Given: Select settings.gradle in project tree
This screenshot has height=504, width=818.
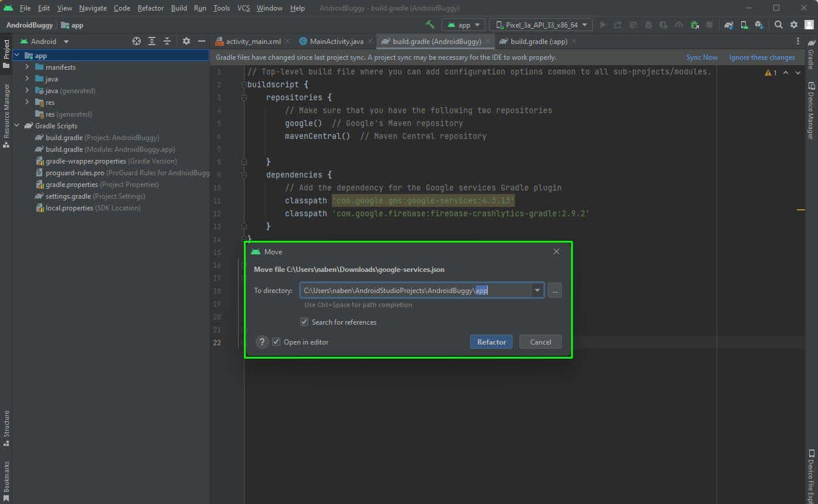Looking at the screenshot, I should tap(90, 196).
